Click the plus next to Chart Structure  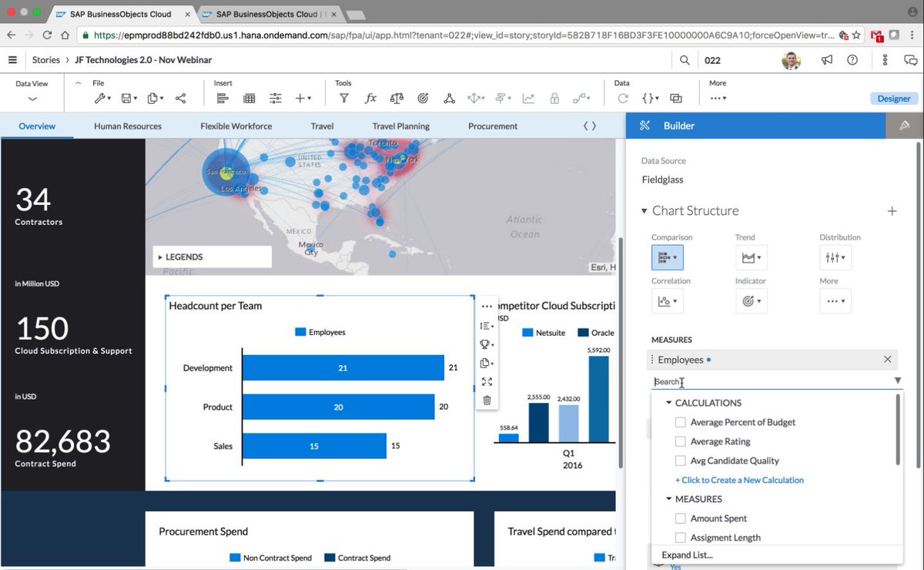(x=892, y=211)
